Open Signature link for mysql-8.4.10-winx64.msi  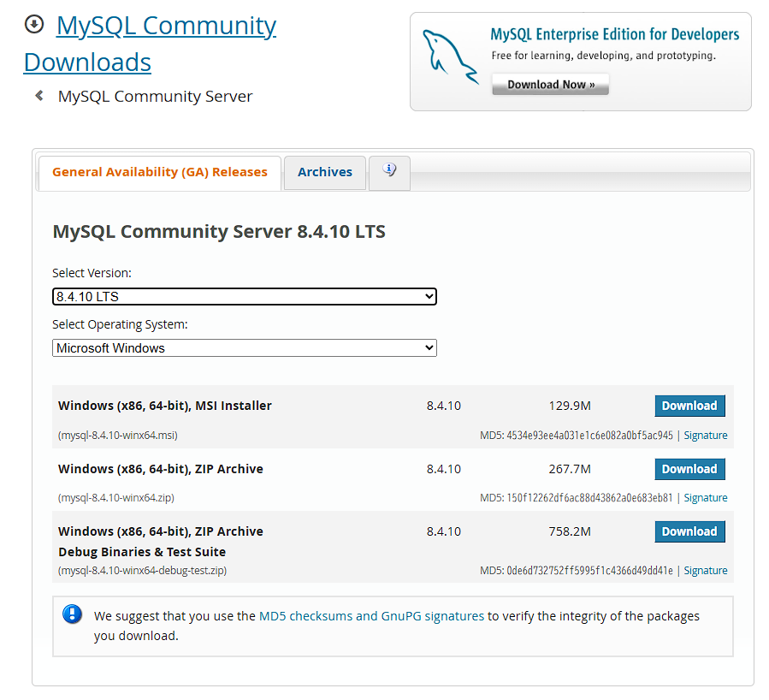tap(705, 435)
